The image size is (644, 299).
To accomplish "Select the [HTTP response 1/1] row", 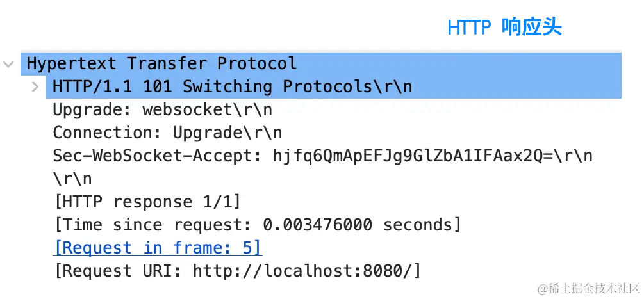I will click(x=147, y=202).
